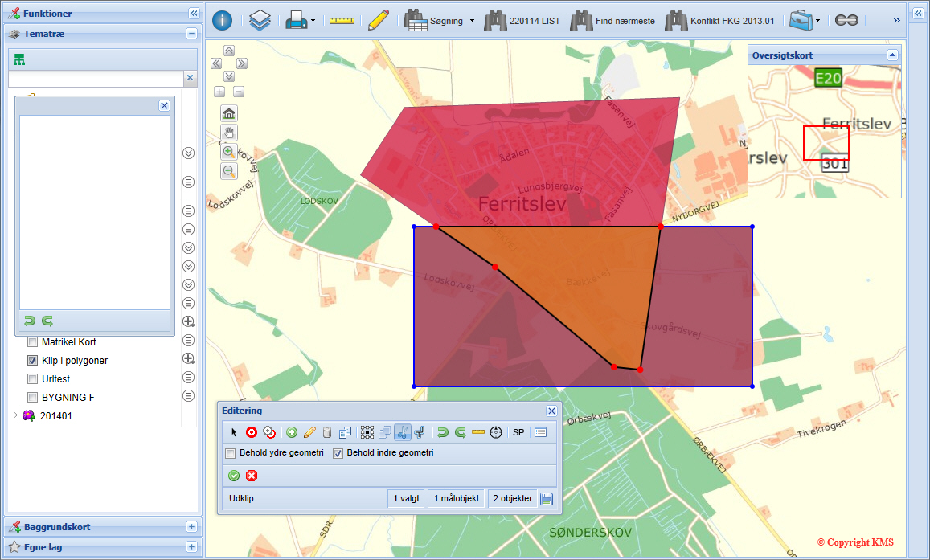Open the attribute list icon in Editering
Viewport: 930px width, 560px height.
coord(540,432)
